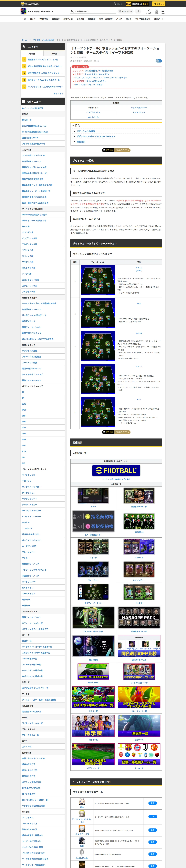Open the ショートカウンター related article link
Image resolution: width=186 pixels, height=868 pixels.
[x=139, y=108]
